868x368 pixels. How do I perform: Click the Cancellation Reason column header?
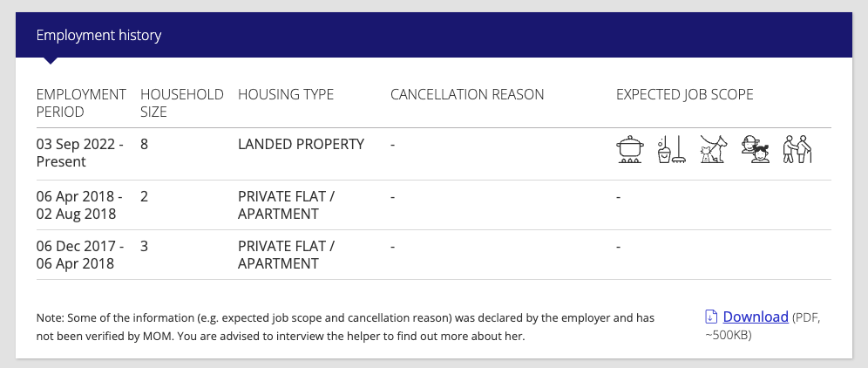point(467,94)
